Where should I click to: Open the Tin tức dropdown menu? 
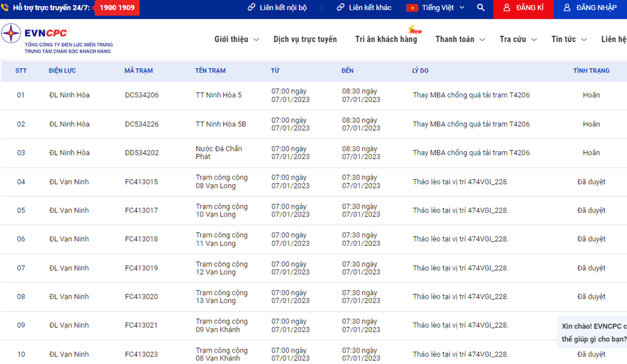coord(568,39)
